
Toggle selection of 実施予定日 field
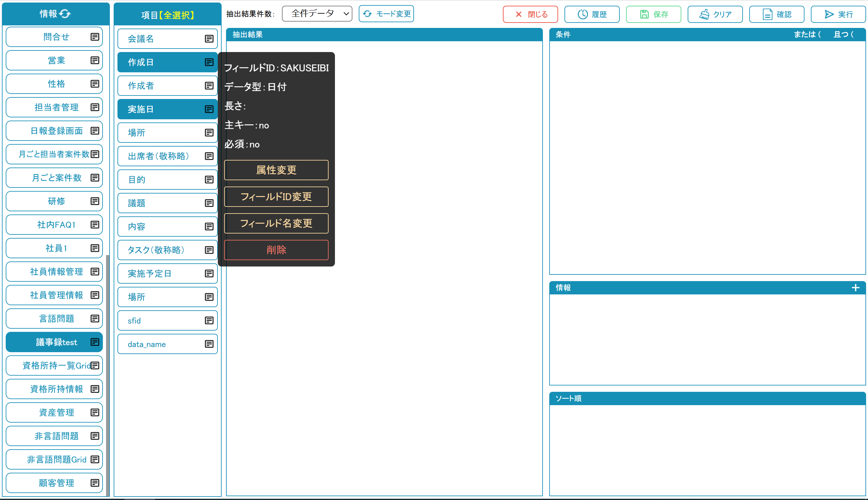pos(167,273)
